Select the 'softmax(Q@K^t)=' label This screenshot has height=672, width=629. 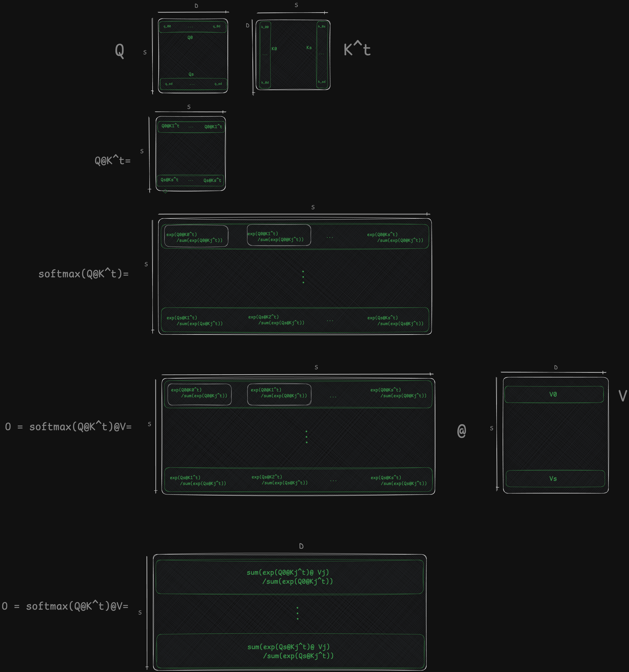pyautogui.click(x=83, y=274)
